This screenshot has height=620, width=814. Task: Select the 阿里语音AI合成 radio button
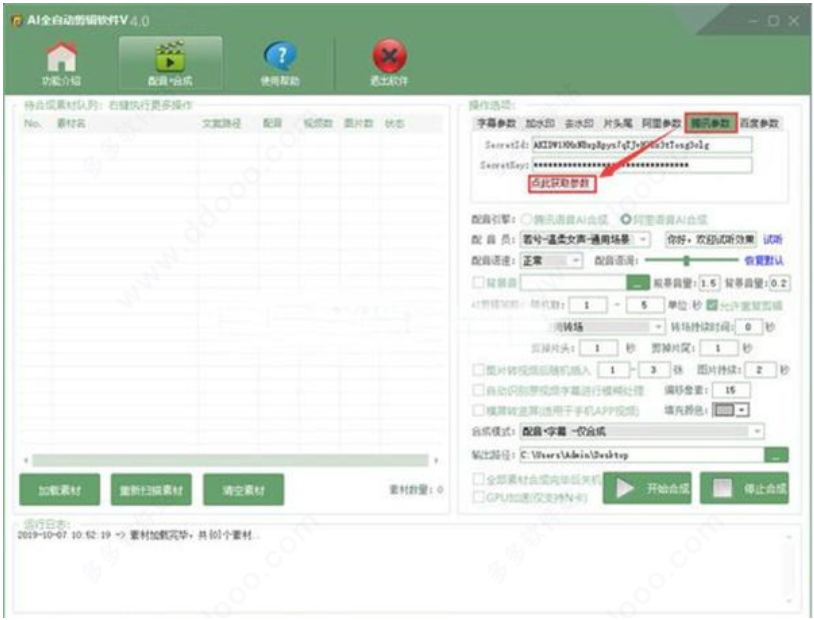point(626,219)
